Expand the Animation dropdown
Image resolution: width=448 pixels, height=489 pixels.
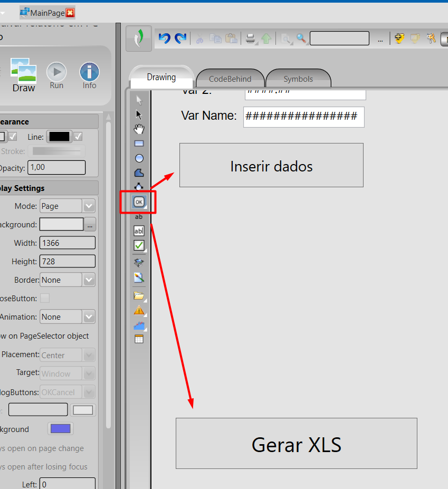[89, 317]
